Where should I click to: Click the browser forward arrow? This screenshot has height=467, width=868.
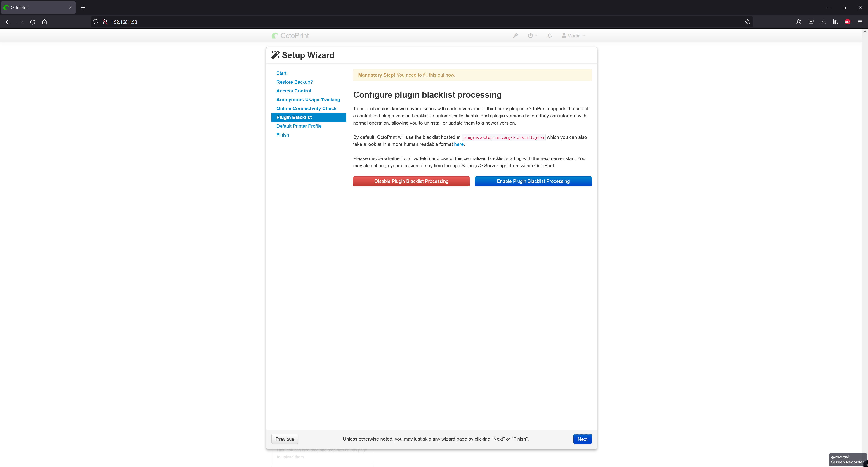click(20, 22)
